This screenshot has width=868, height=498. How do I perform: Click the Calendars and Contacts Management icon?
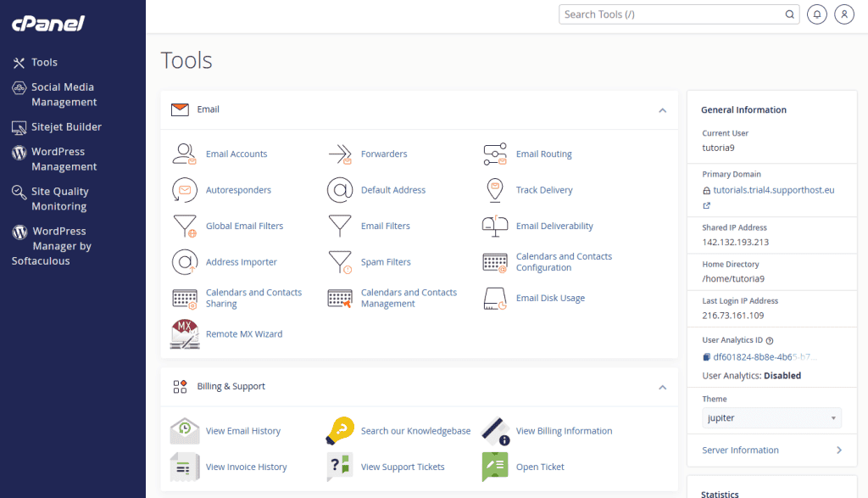point(340,299)
